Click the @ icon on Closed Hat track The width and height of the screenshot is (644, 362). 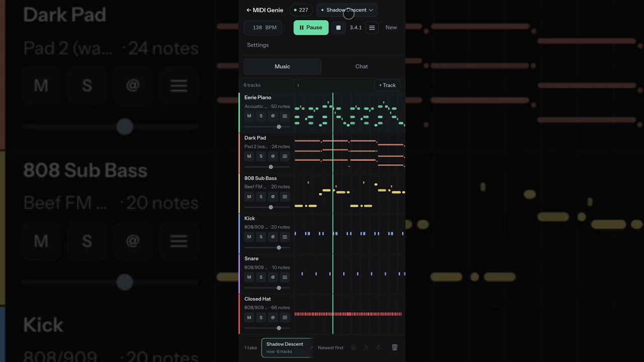tap(273, 317)
